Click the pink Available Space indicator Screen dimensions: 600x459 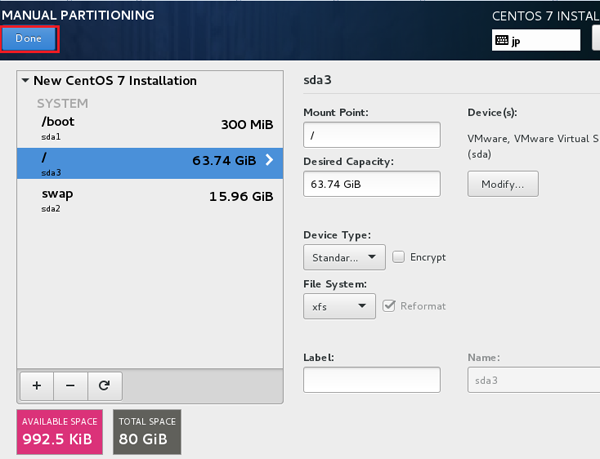coord(59,430)
